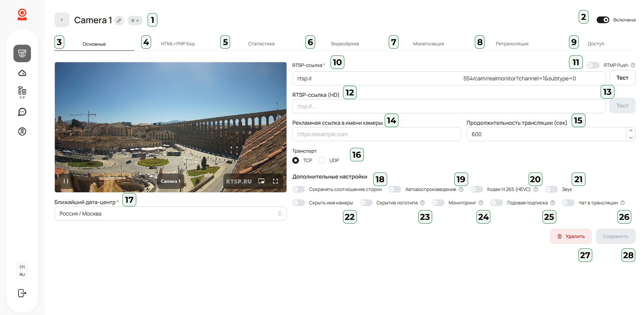Add a tag with the # + button
The image size is (644, 315).
click(x=135, y=21)
